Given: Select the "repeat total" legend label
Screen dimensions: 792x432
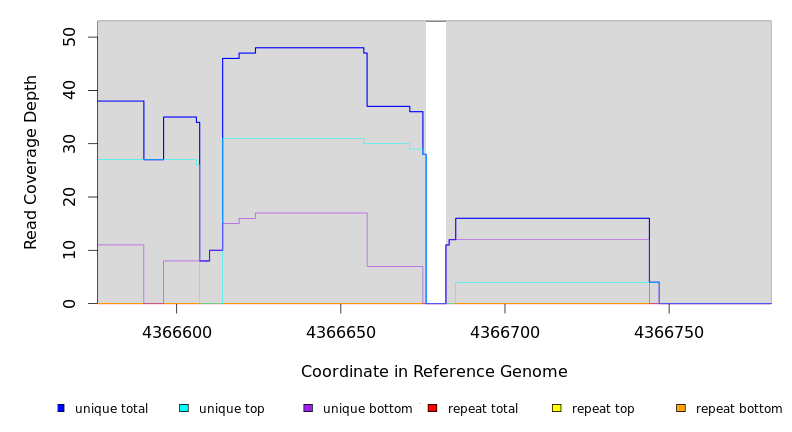Looking at the screenshot, I should 483,409.
